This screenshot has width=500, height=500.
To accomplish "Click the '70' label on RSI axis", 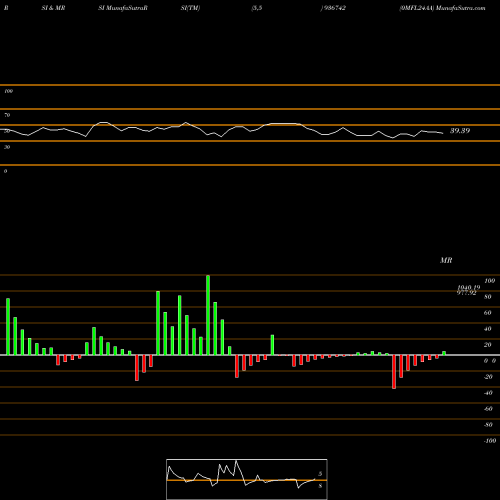I will tap(7, 115).
